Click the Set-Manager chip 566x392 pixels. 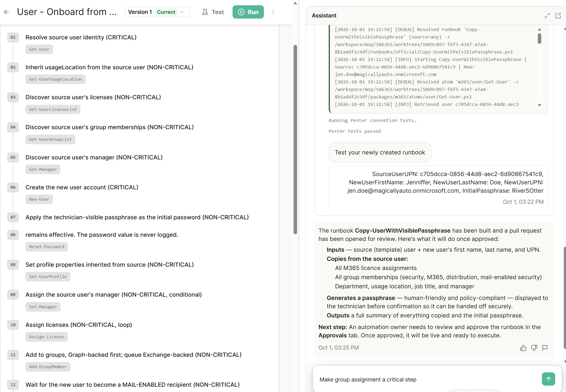click(43, 307)
